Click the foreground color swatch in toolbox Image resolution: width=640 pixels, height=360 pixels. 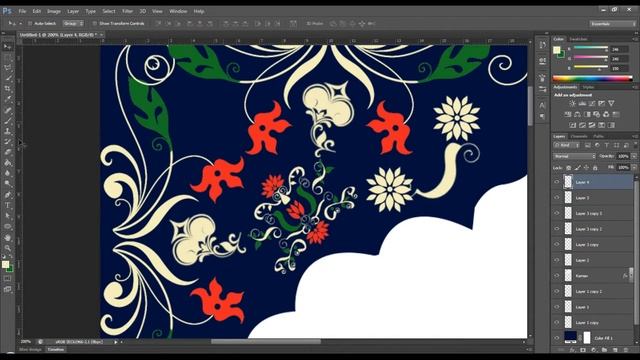pyautogui.click(x=5, y=264)
